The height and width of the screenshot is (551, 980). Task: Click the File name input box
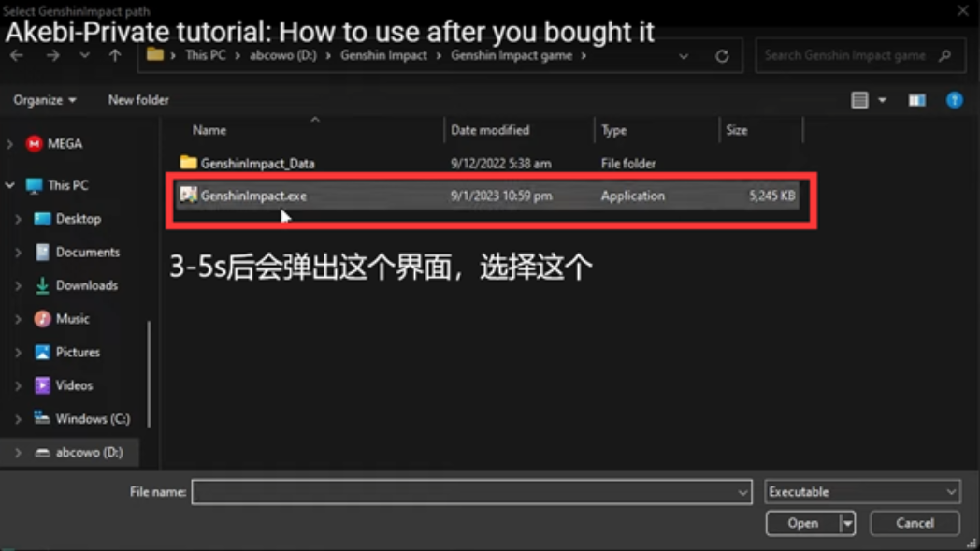click(464, 492)
